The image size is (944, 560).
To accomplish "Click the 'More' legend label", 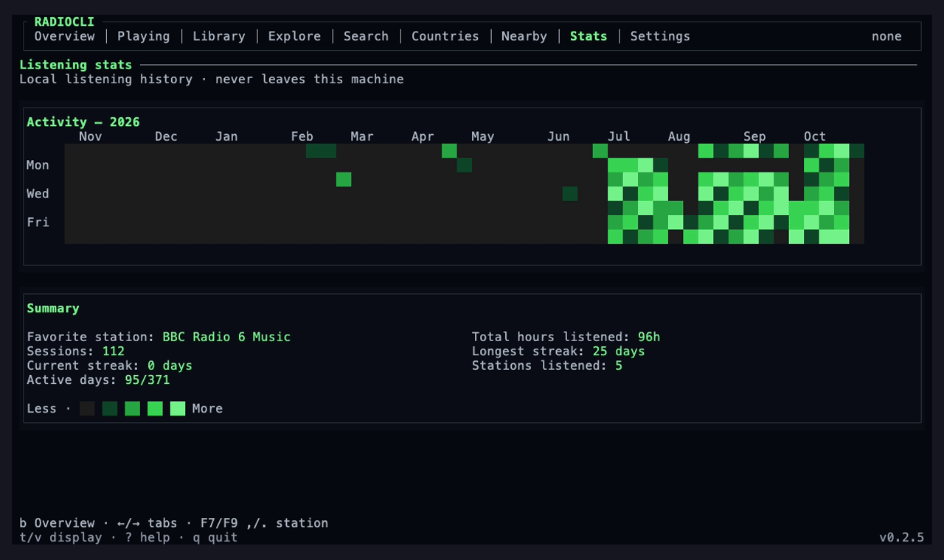I will [x=207, y=409].
